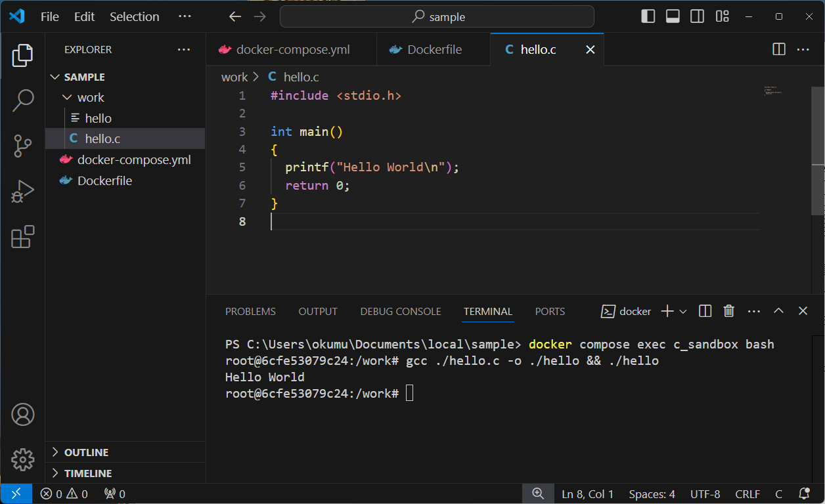825x504 pixels.
Task: Open the Search view in activity bar
Action: coord(23,100)
